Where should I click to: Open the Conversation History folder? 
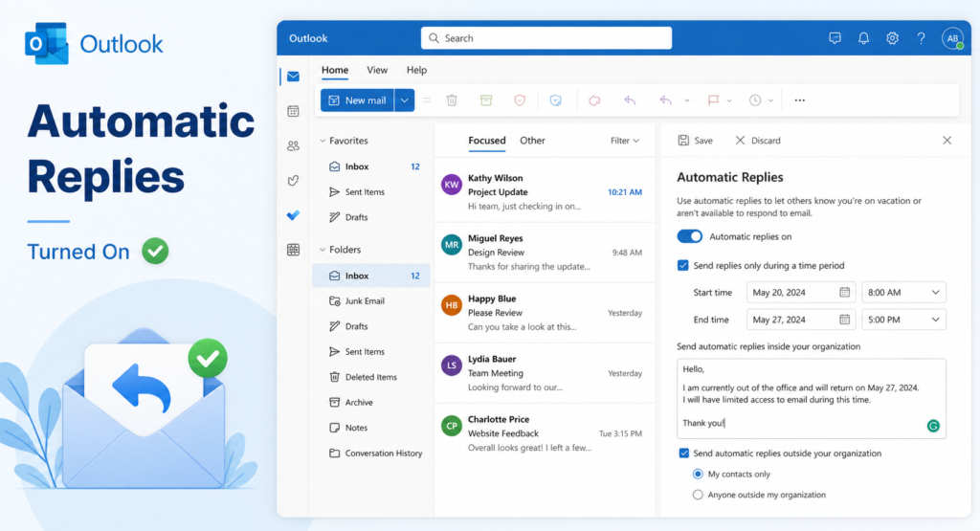click(x=370, y=454)
